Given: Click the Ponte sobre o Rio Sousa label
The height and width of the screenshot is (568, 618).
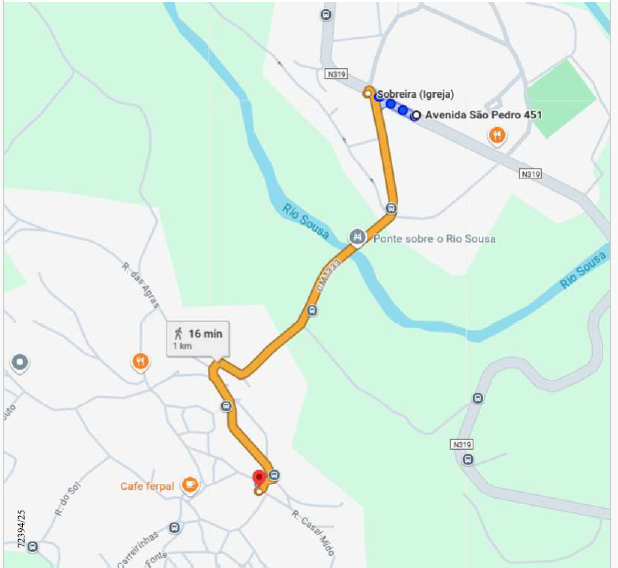Looking at the screenshot, I should (434, 238).
